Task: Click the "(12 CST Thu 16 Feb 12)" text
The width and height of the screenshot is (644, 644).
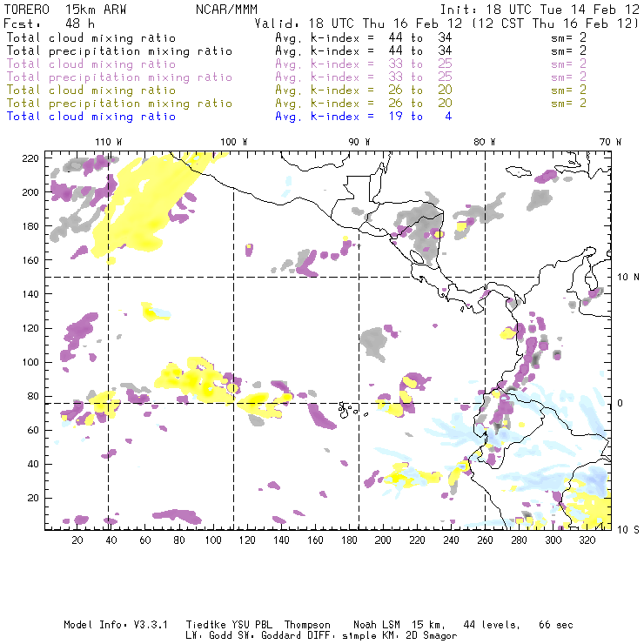Action: pyautogui.click(x=555, y=23)
